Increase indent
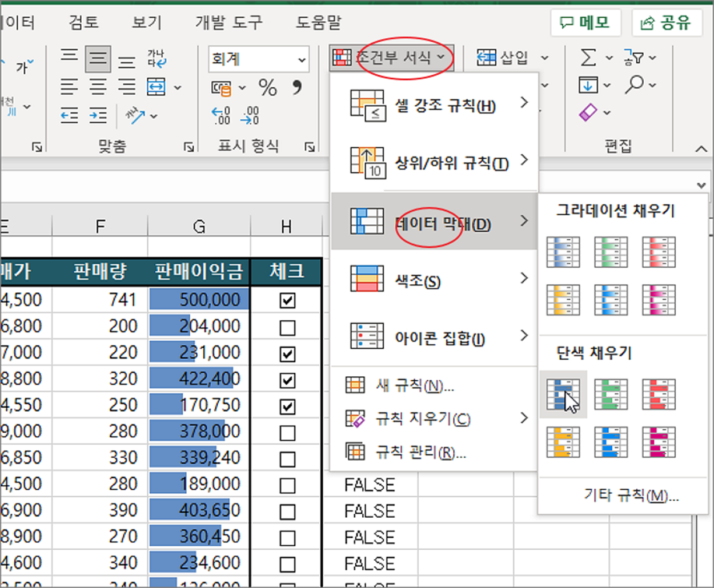Viewport: 714px width, 588px height. pyautogui.click(x=98, y=116)
